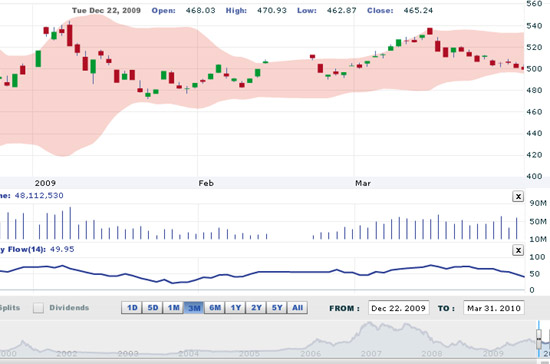Select the 5D time range
The width and height of the screenshot is (550, 364).
pyautogui.click(x=153, y=308)
